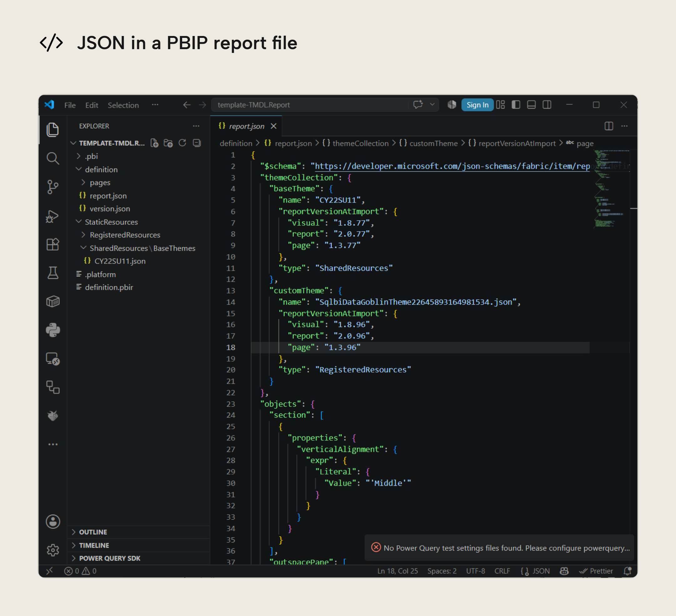Open the Source Control view icon
This screenshot has height=616, width=676.
coord(53,187)
